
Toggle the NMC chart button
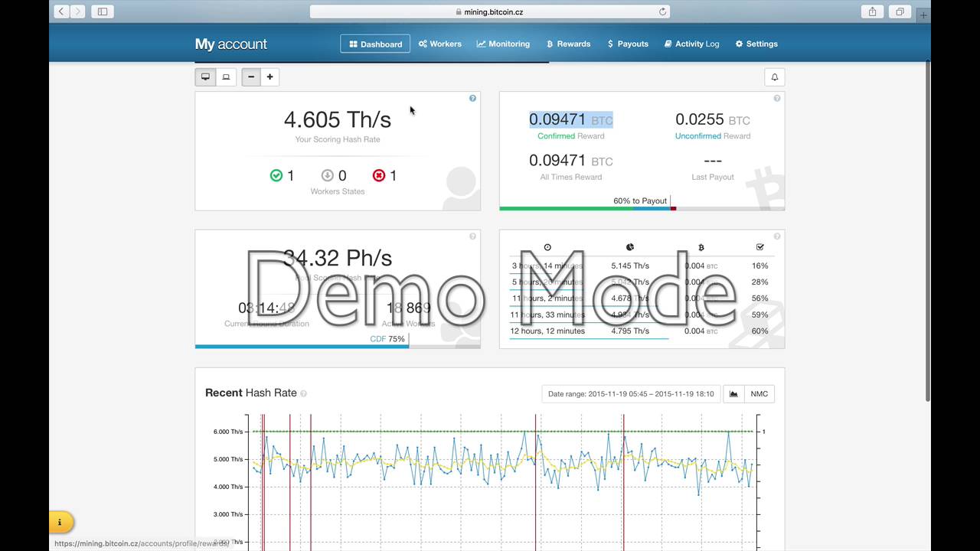click(x=759, y=394)
